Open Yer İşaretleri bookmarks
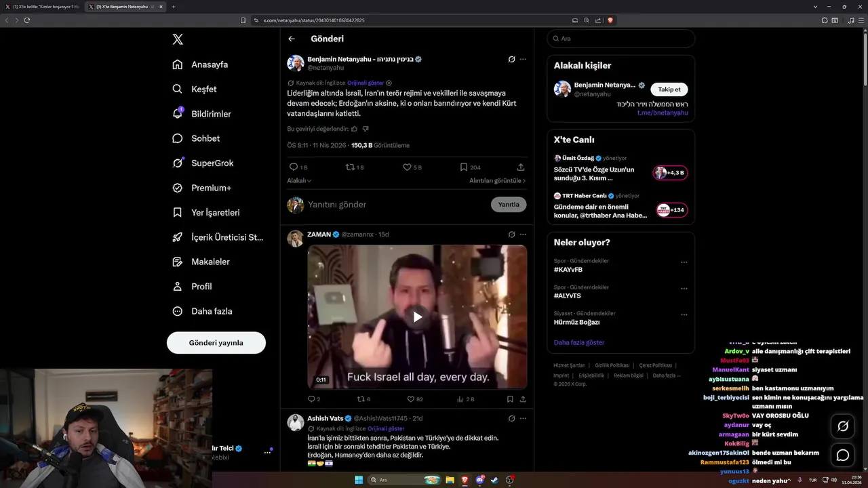This screenshot has height=488, width=868. pyautogui.click(x=206, y=212)
